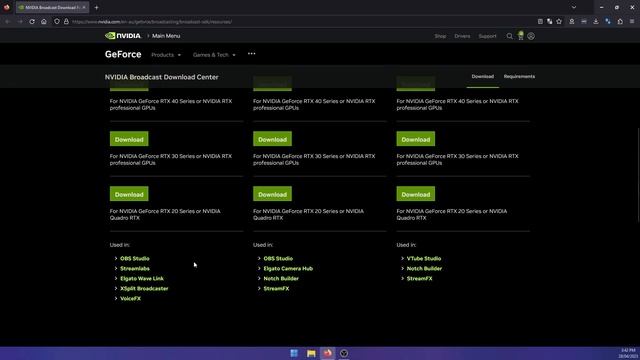Open the shield tracking protection icon
This screenshot has height=360, width=640.
pyautogui.click(x=57, y=22)
